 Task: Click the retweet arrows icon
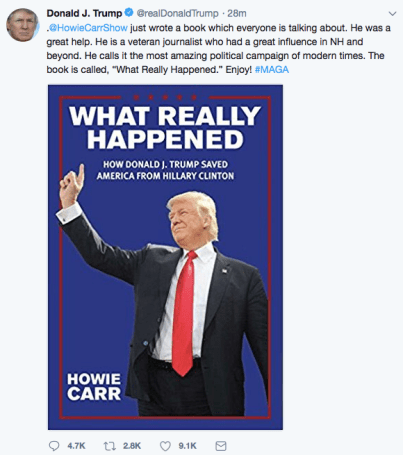(109, 446)
